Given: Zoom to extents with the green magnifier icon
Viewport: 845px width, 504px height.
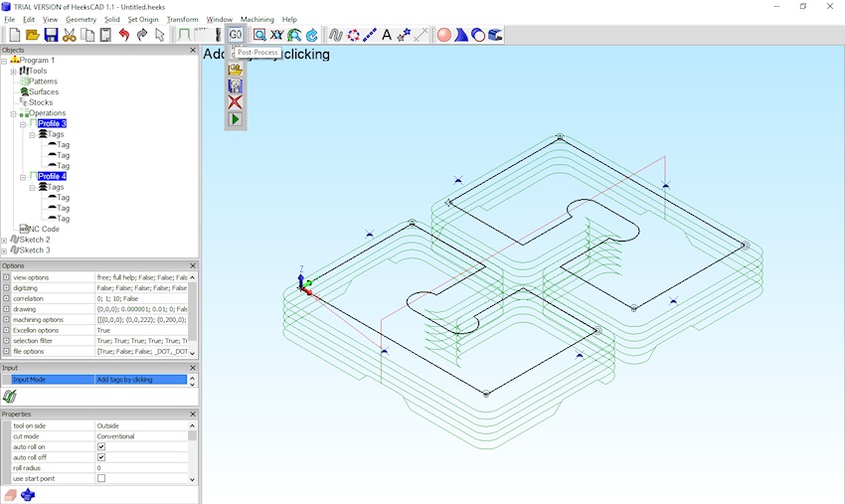Looking at the screenshot, I should tap(294, 35).
